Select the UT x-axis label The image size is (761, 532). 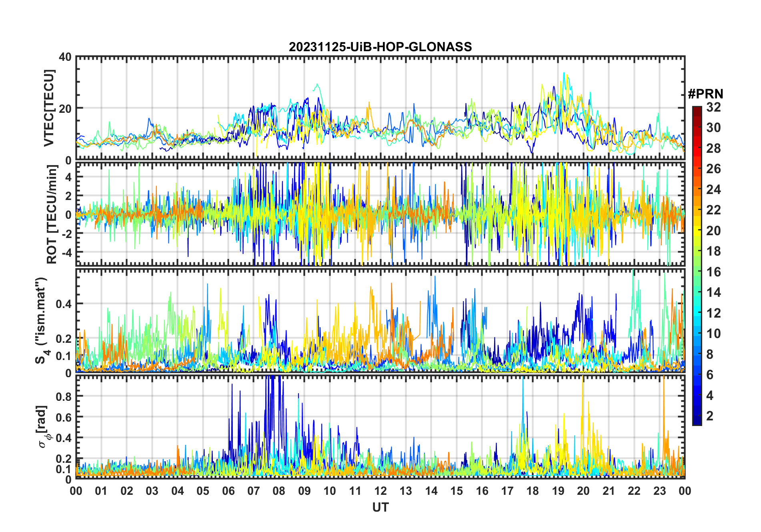[x=380, y=507]
